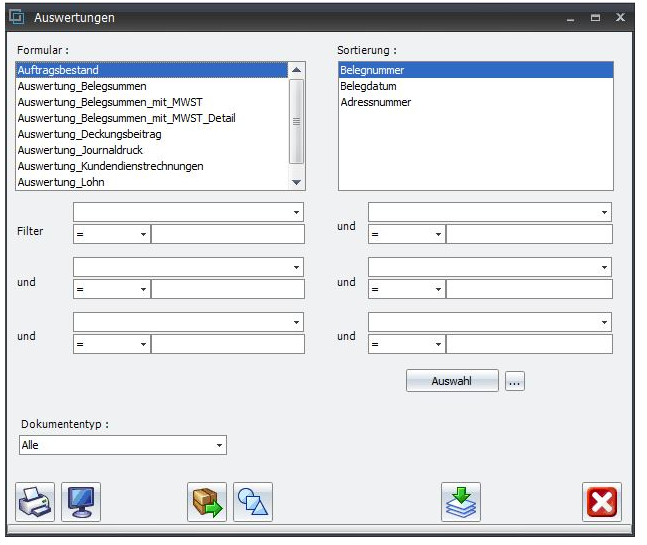647x545 pixels.
Task: Choose Adressnummer in the Sortierung list
Action: click(375, 102)
